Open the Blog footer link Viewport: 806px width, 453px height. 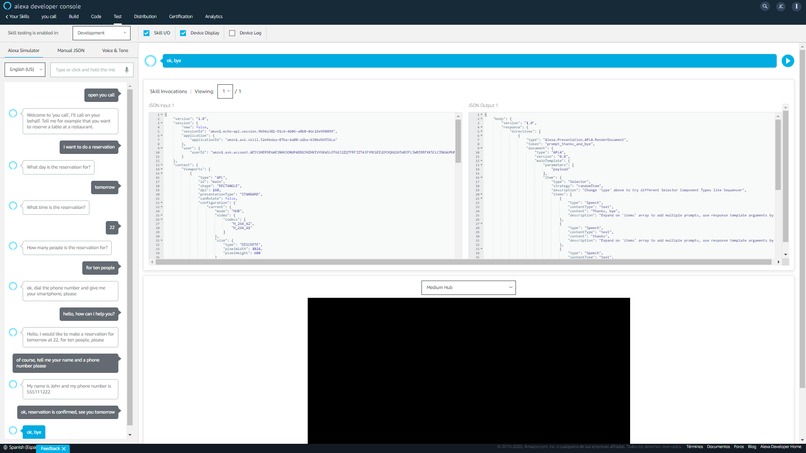pos(752,447)
